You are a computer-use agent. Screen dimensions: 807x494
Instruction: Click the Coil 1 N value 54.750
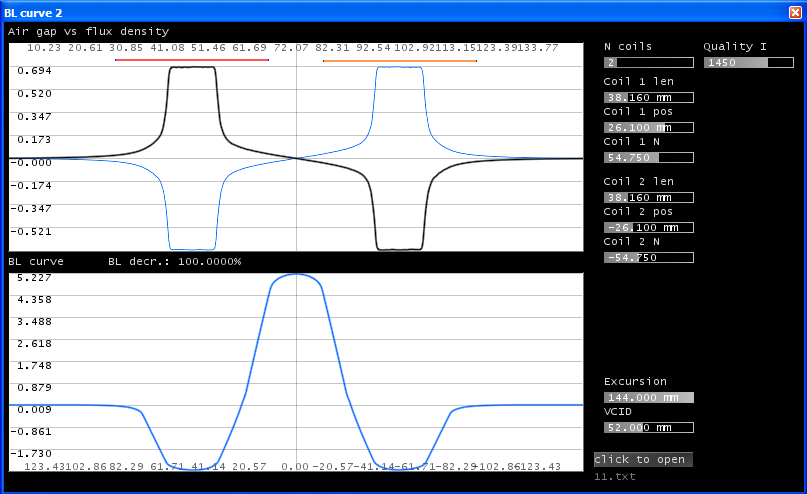(648, 157)
